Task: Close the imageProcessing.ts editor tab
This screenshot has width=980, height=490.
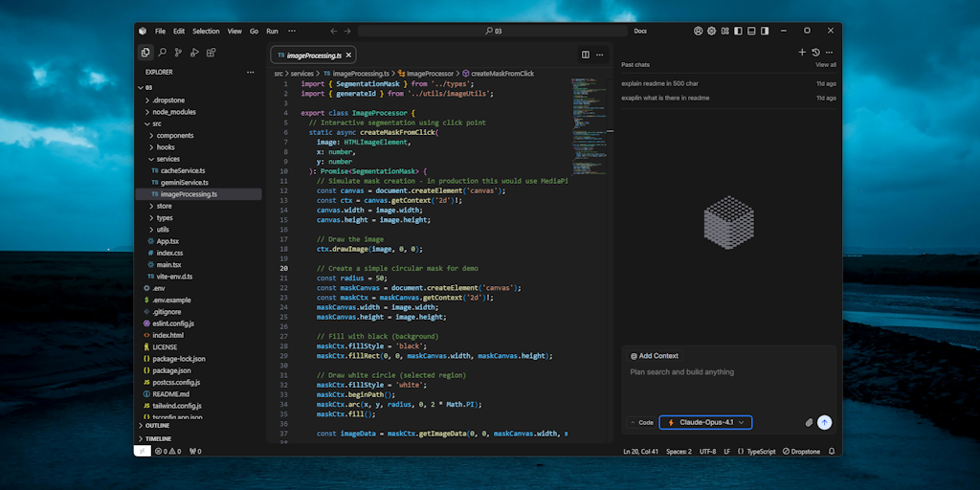Action: [x=350, y=56]
